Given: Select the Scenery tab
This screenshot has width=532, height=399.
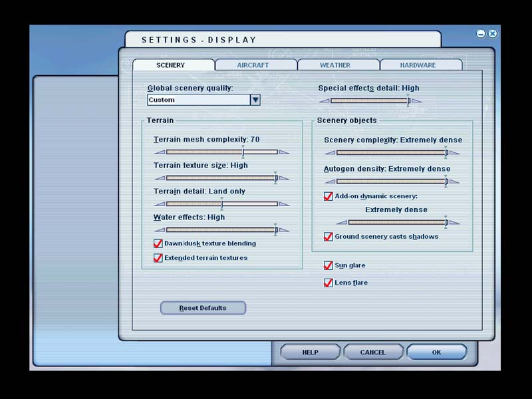Looking at the screenshot, I should click(x=174, y=65).
